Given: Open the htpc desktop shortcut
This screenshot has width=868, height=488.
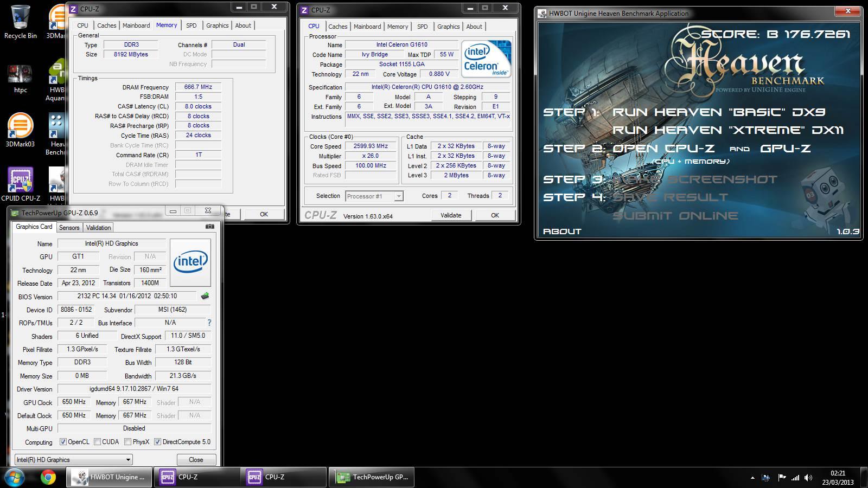Looking at the screenshot, I should tap(20, 79).
